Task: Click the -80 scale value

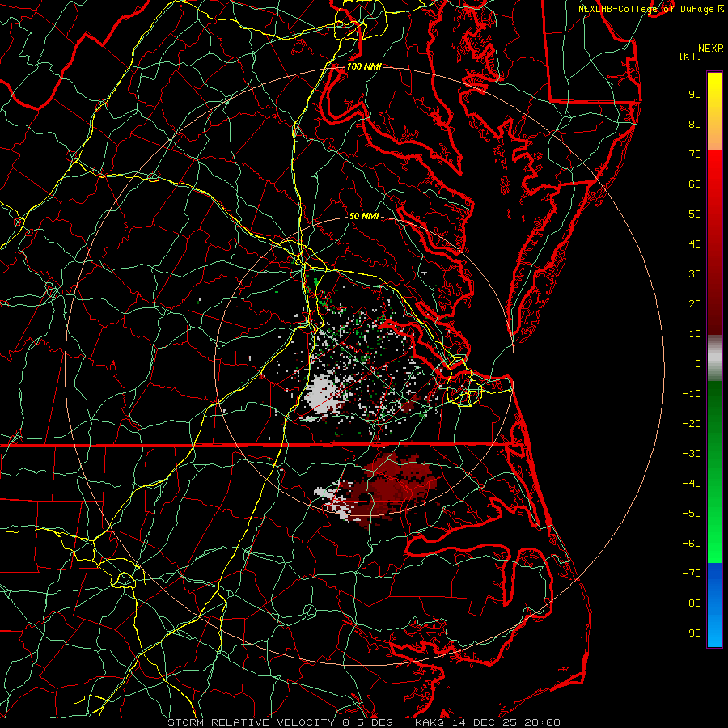Action: 692,603
